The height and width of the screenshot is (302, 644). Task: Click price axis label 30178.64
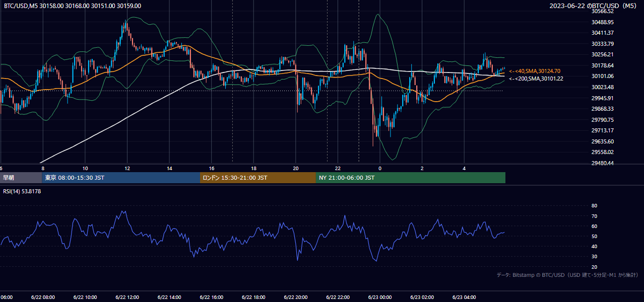[x=602, y=65]
